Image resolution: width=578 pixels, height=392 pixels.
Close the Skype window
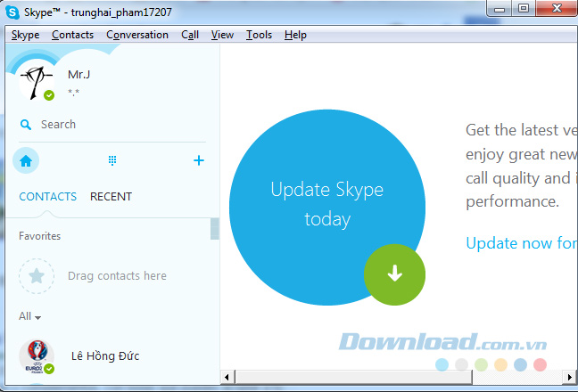[557, 9]
